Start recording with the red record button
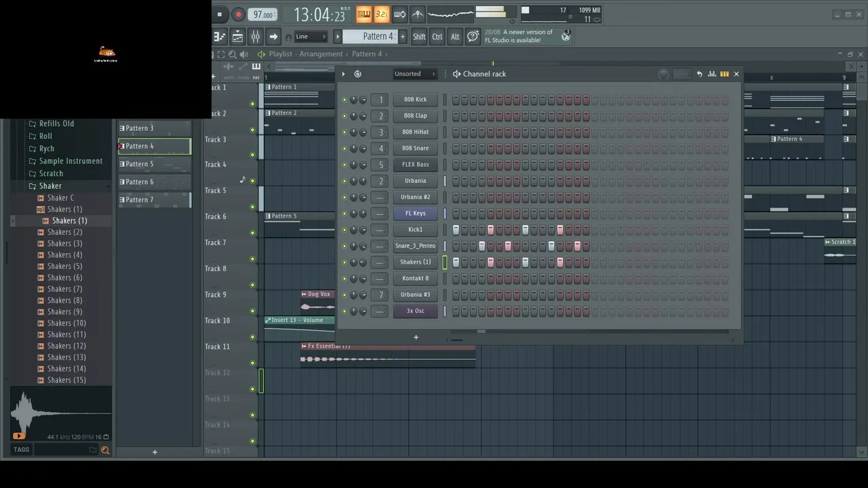868x488 pixels. pyautogui.click(x=238, y=14)
